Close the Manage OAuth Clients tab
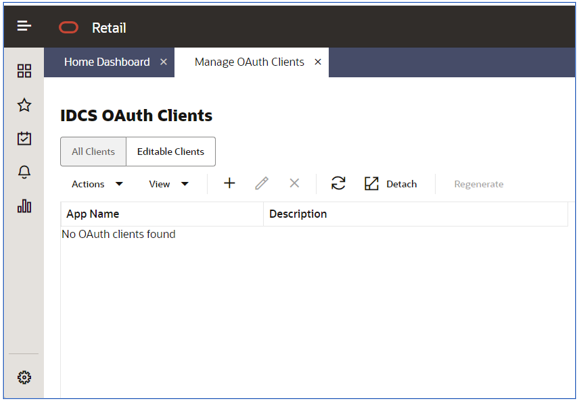 point(318,62)
